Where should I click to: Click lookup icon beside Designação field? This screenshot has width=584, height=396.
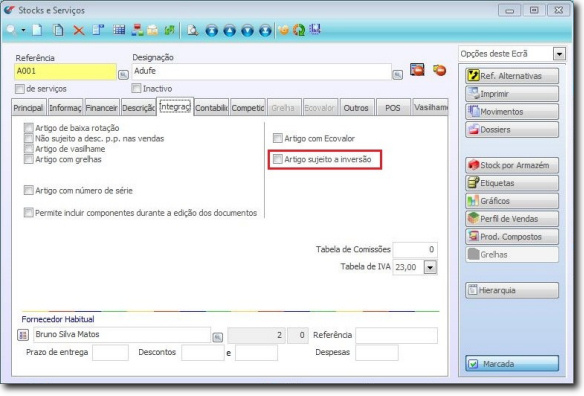point(398,75)
